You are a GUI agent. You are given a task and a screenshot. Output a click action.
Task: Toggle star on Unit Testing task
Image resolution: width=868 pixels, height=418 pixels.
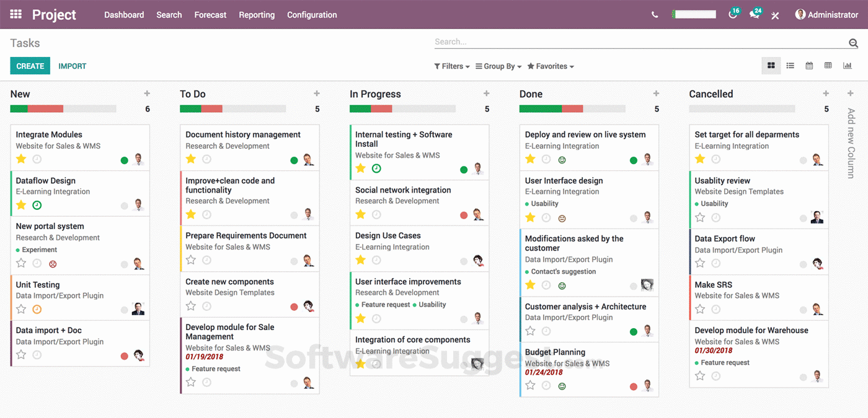tap(21, 308)
